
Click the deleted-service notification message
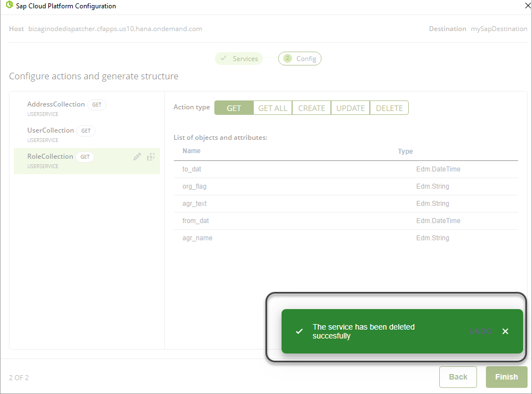tap(363, 331)
